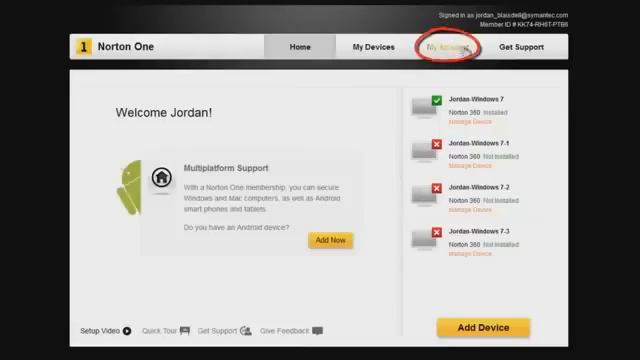Viewport: 640px width, 360px height.
Task: Click the Jordan-Windows 7 computer icon
Action: click(x=424, y=108)
